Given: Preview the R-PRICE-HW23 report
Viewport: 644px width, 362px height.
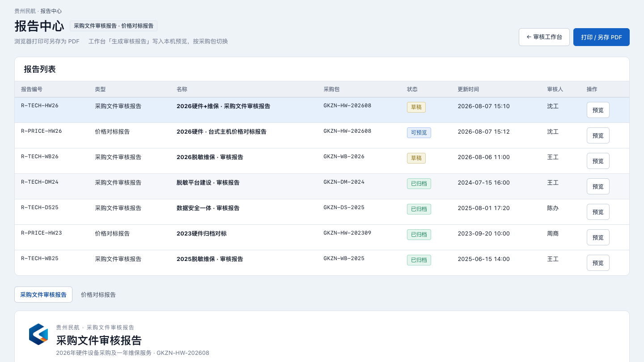Looking at the screenshot, I should coord(598,237).
